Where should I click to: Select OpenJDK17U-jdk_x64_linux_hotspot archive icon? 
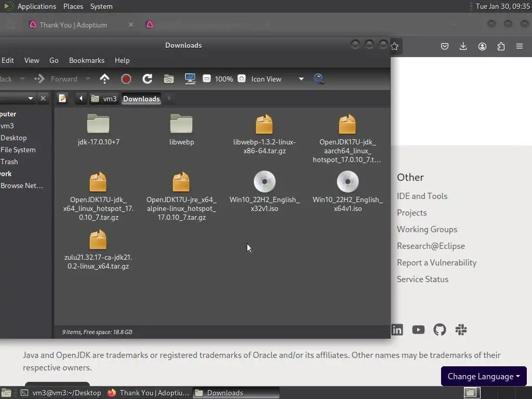98,182
